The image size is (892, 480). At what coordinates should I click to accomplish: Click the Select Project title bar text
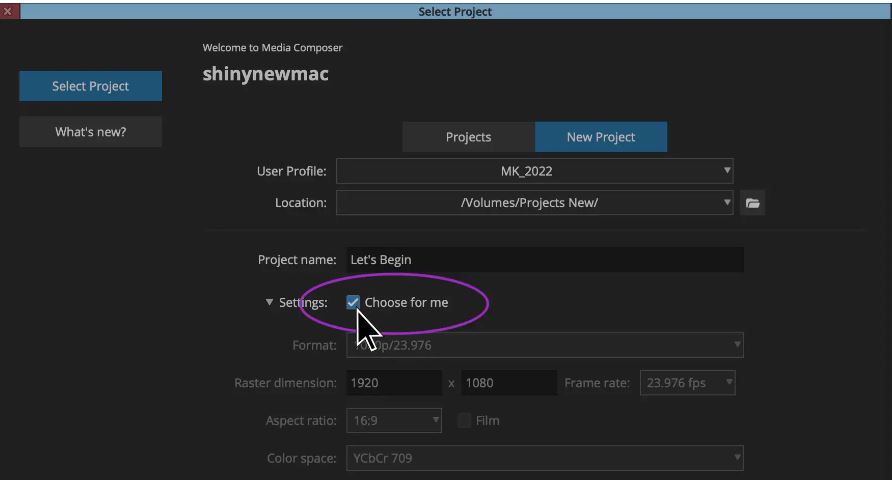455,11
